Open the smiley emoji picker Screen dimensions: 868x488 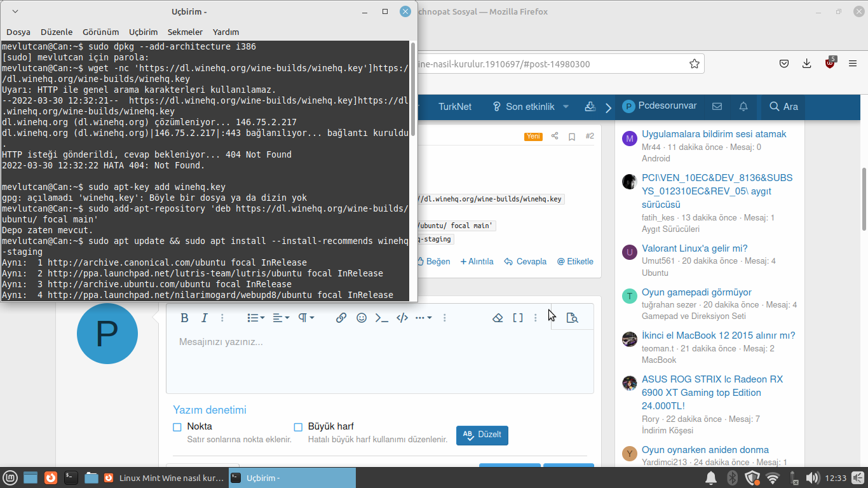tap(362, 318)
